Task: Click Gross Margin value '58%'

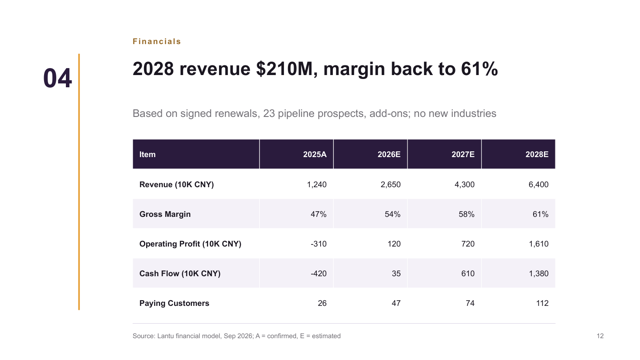Action: click(466, 214)
